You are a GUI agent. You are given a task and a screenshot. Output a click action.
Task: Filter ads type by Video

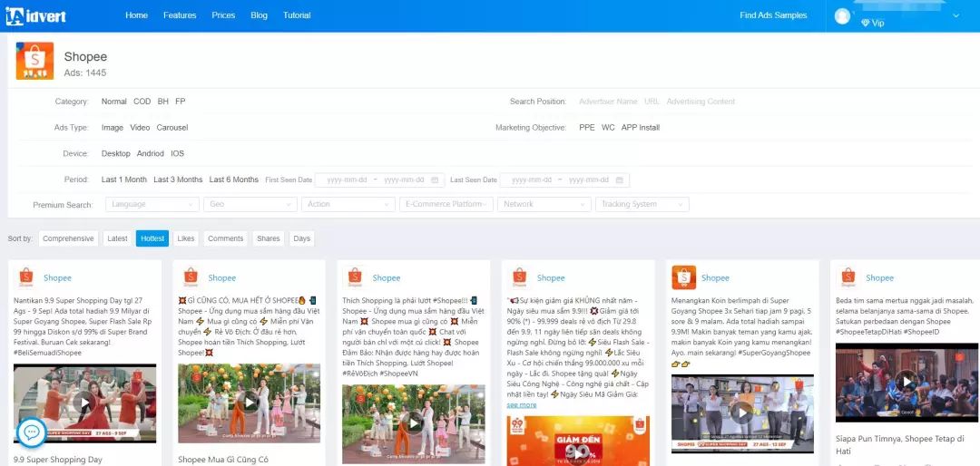[140, 128]
